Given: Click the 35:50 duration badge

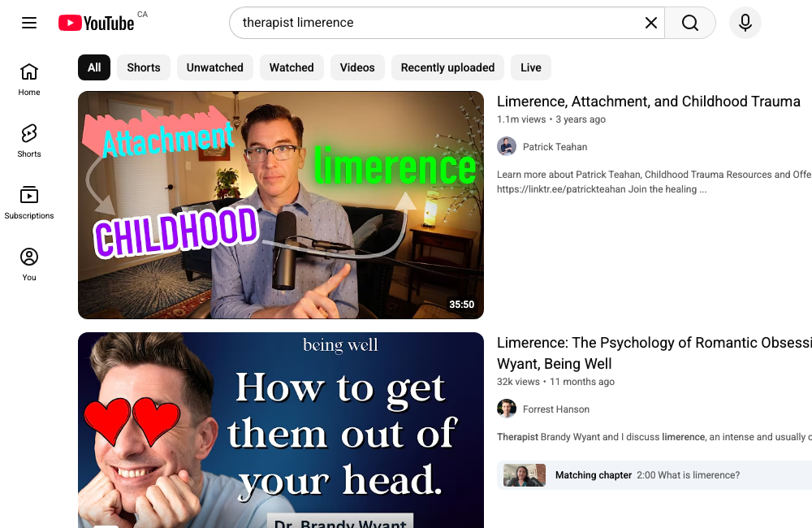Looking at the screenshot, I should coord(461,304).
